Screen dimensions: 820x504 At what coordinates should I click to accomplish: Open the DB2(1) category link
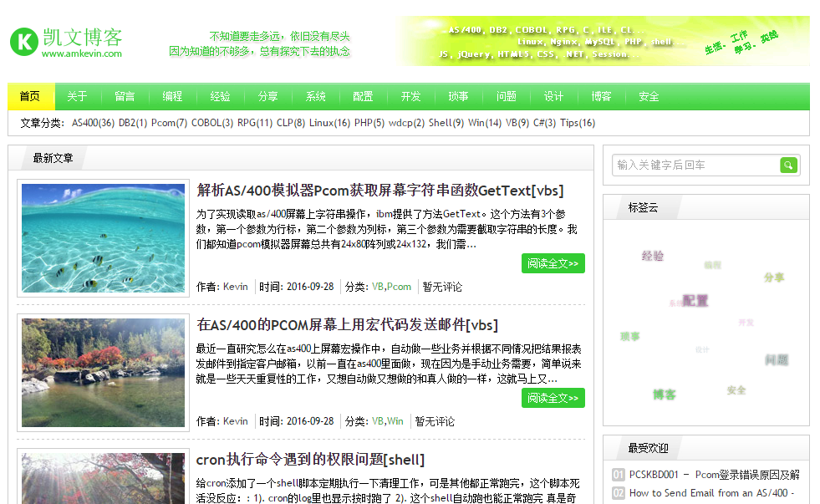tap(133, 123)
